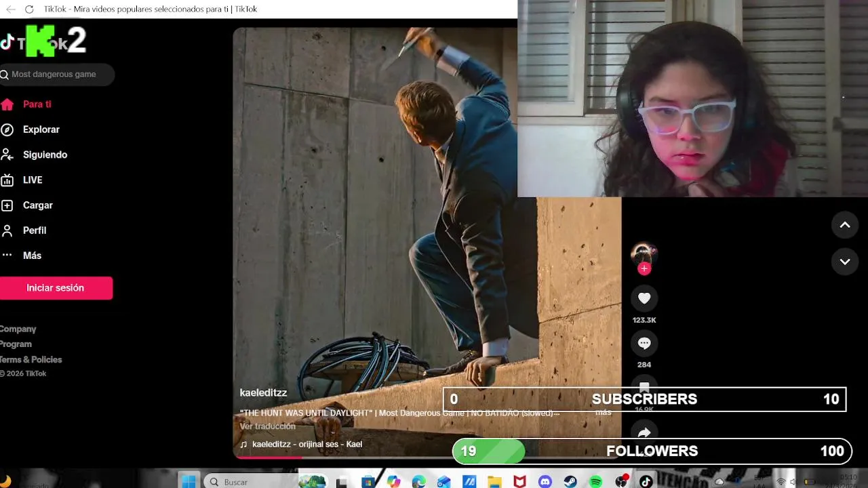Open Spotify from the taskbar

[595, 481]
